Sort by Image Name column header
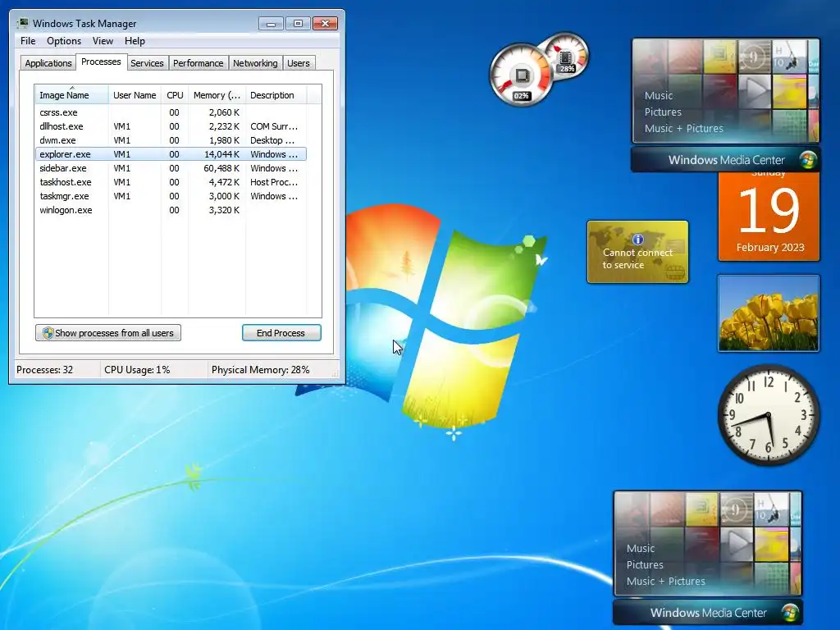 click(x=72, y=95)
